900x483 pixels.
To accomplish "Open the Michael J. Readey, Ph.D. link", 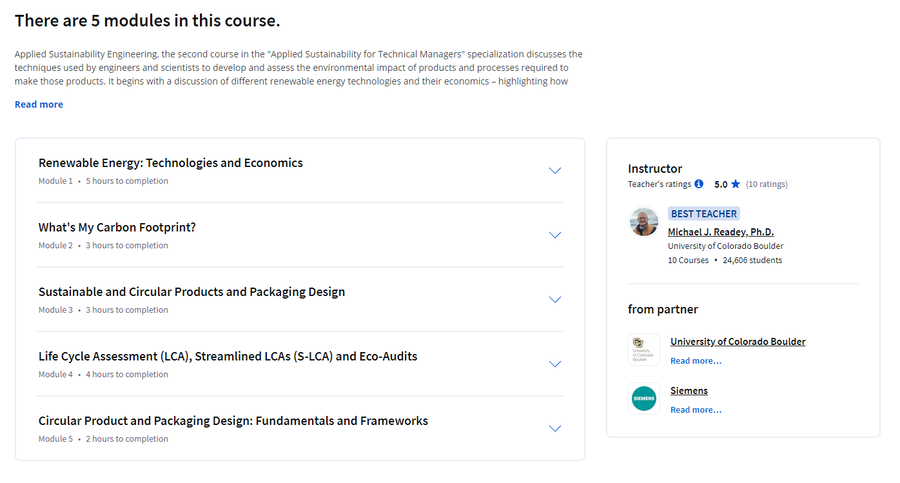I will 720,231.
